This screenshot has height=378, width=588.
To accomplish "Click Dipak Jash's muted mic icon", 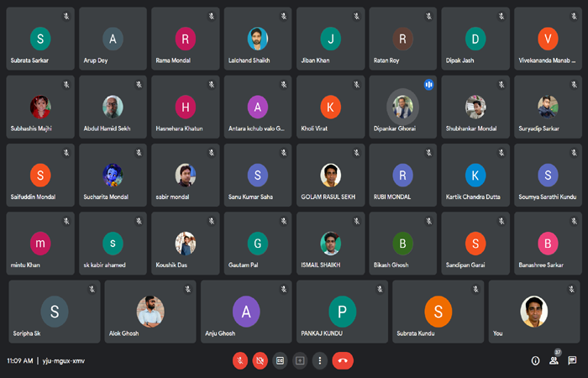I will pyautogui.click(x=501, y=16).
